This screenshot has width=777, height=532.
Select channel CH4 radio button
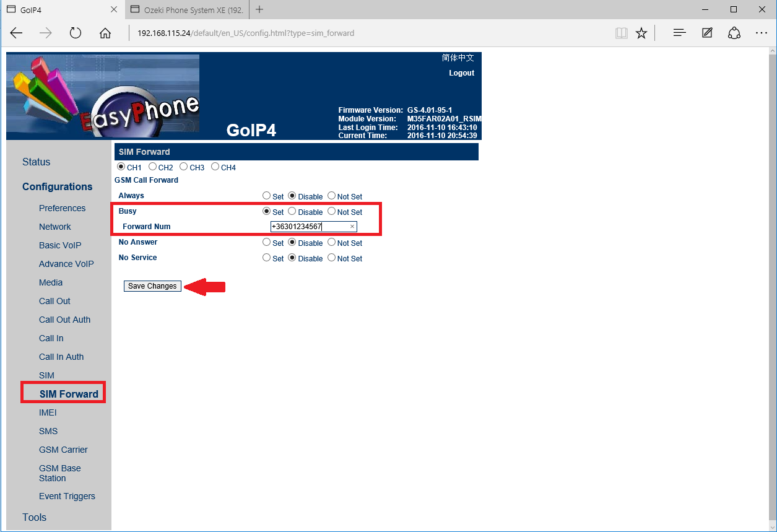click(x=215, y=167)
